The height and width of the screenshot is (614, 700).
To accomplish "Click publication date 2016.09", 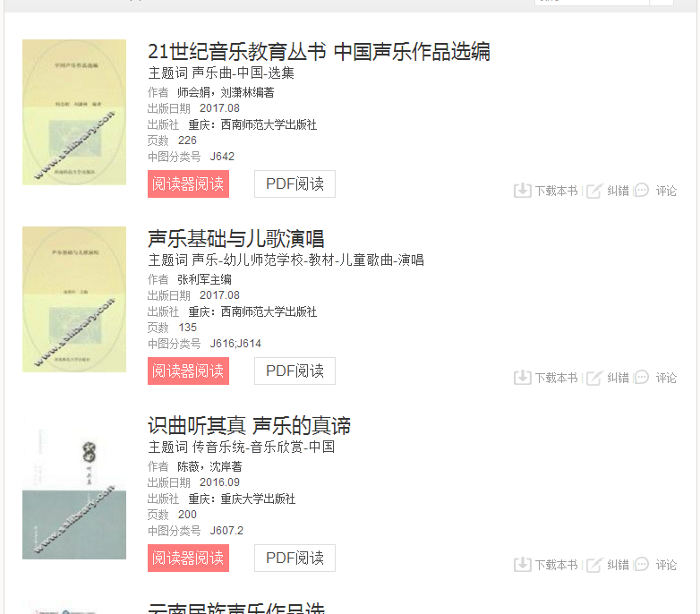I will coord(219,482).
